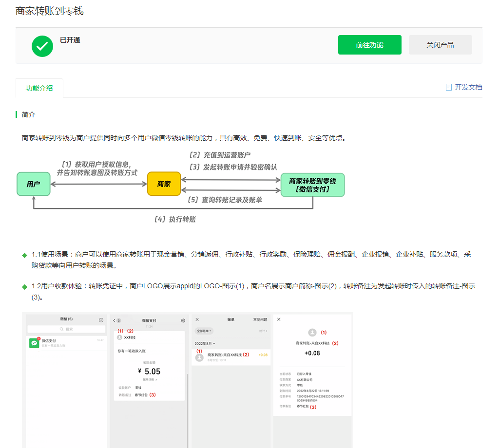Click the 已开通 status text
Screen dimensions: 499x448
(70, 40)
